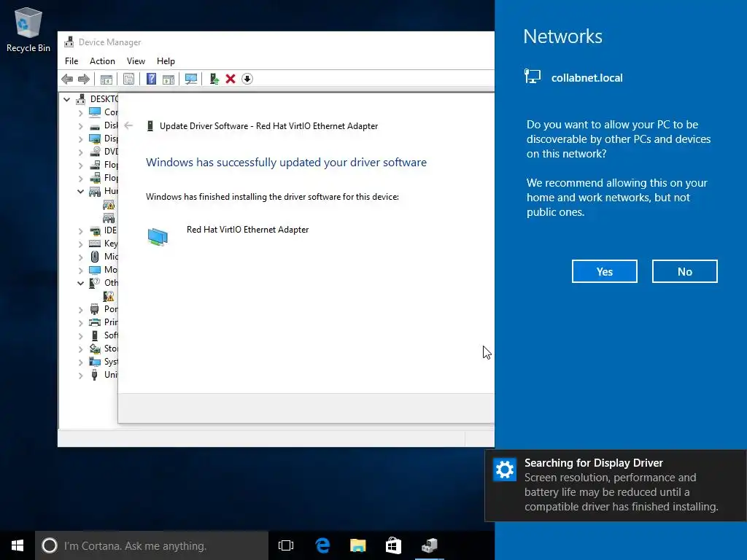The image size is (747, 560).
Task: Expand the Por ports tree node
Action: (80, 309)
